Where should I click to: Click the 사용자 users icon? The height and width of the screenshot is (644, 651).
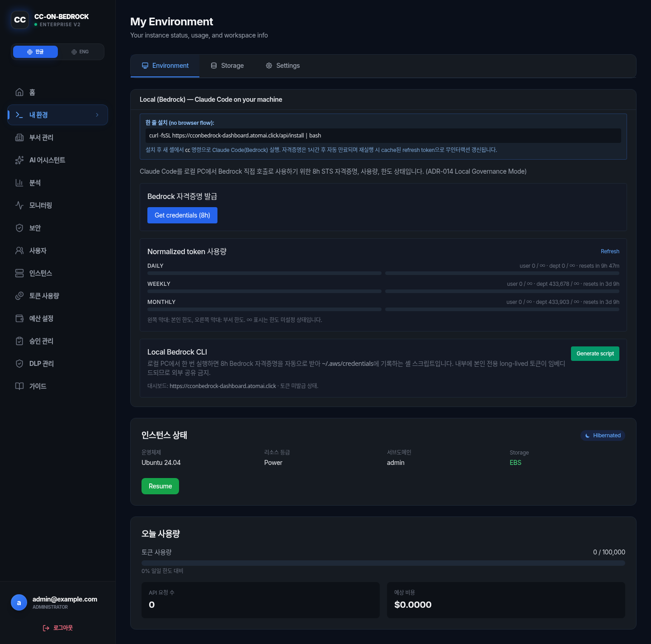tap(19, 251)
